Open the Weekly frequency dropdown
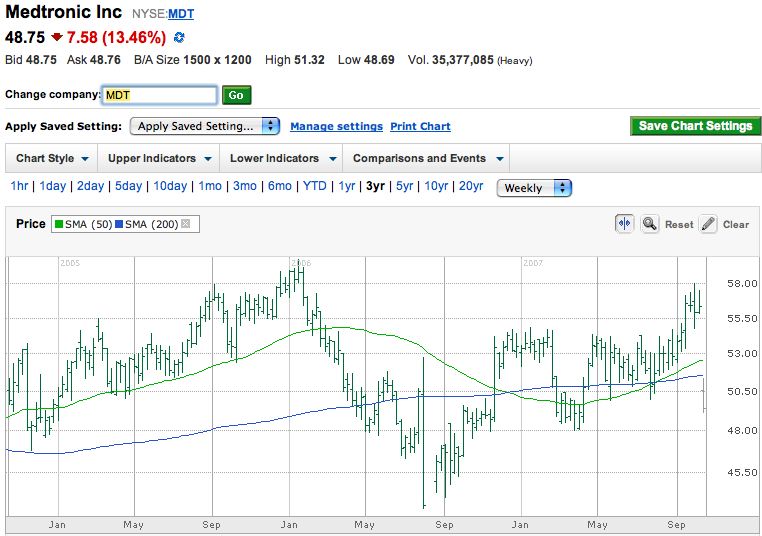 (x=534, y=188)
